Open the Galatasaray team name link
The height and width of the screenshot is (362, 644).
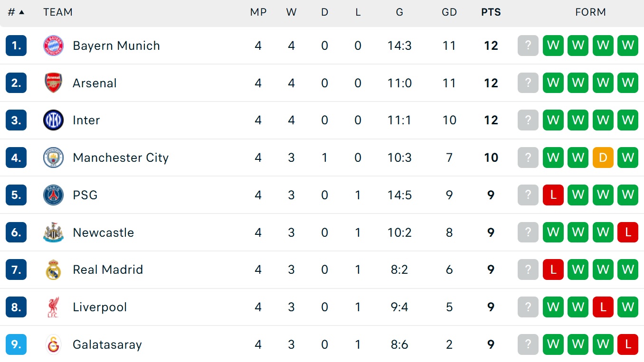(107, 344)
